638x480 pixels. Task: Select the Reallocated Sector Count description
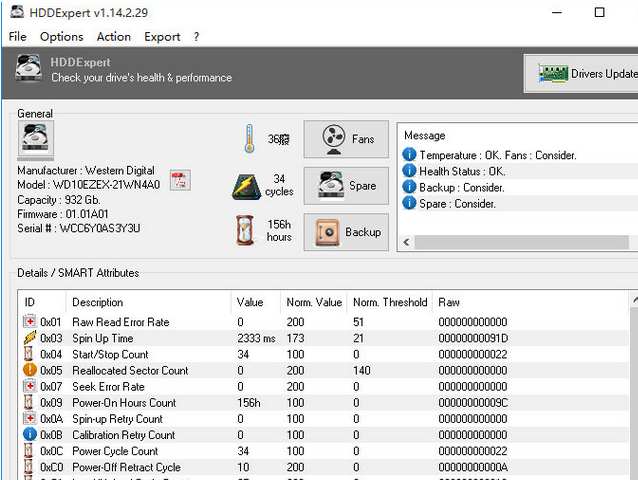tap(130, 371)
